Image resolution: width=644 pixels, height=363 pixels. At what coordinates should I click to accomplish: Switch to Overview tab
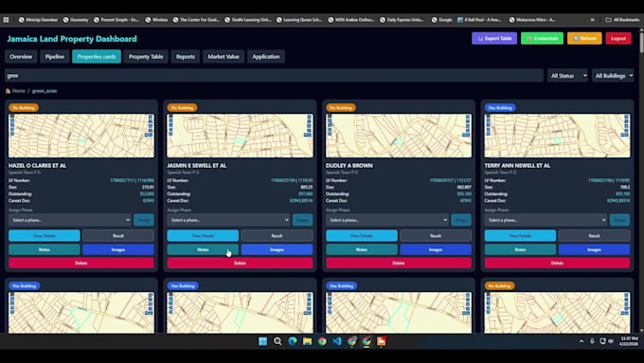[x=21, y=57]
